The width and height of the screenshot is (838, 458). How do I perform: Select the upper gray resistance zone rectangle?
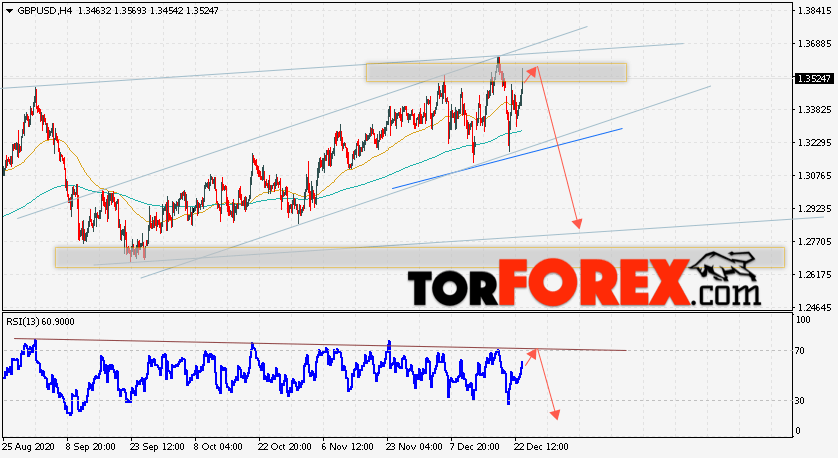[496, 72]
